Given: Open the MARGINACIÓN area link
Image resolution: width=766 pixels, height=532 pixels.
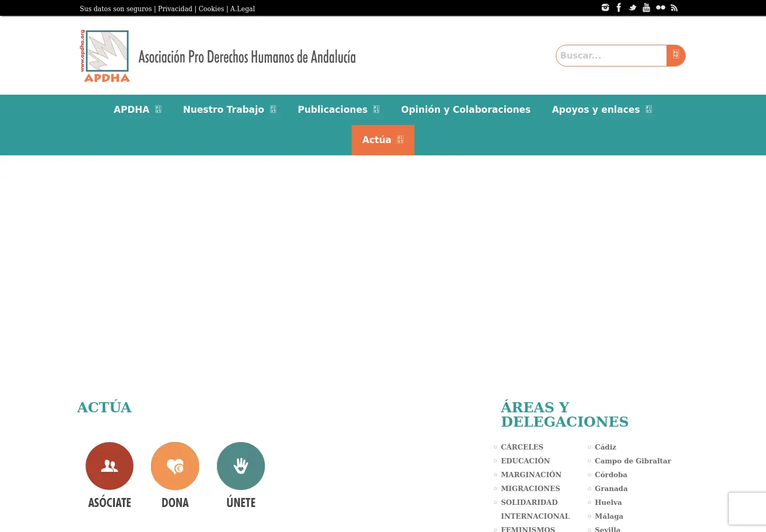Looking at the screenshot, I should (531, 475).
